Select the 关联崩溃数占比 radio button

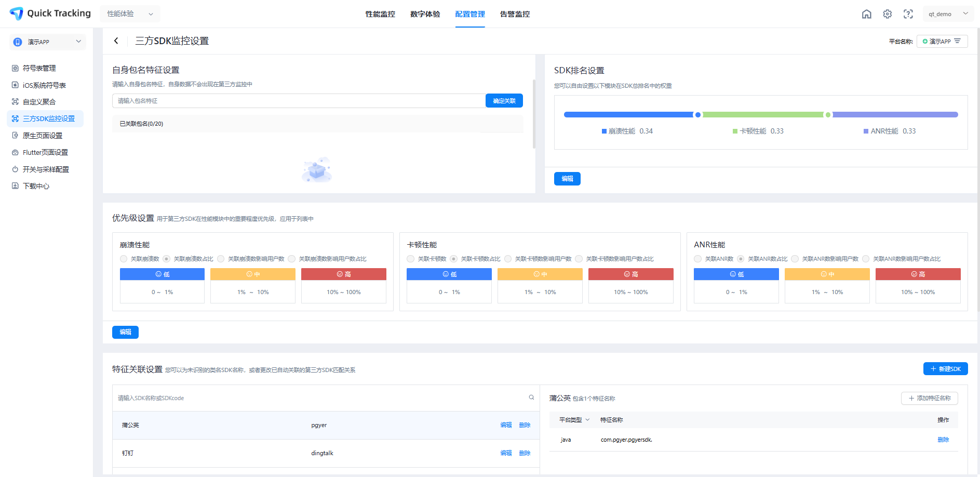tap(166, 259)
